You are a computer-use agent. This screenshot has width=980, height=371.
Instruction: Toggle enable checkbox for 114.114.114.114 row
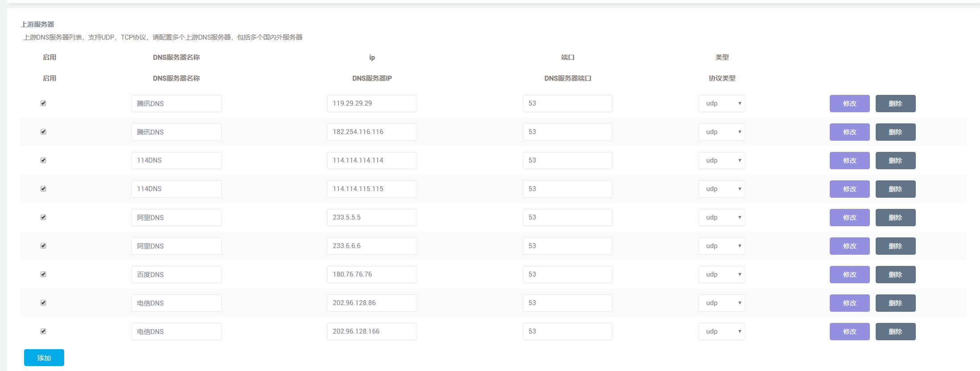click(x=43, y=160)
